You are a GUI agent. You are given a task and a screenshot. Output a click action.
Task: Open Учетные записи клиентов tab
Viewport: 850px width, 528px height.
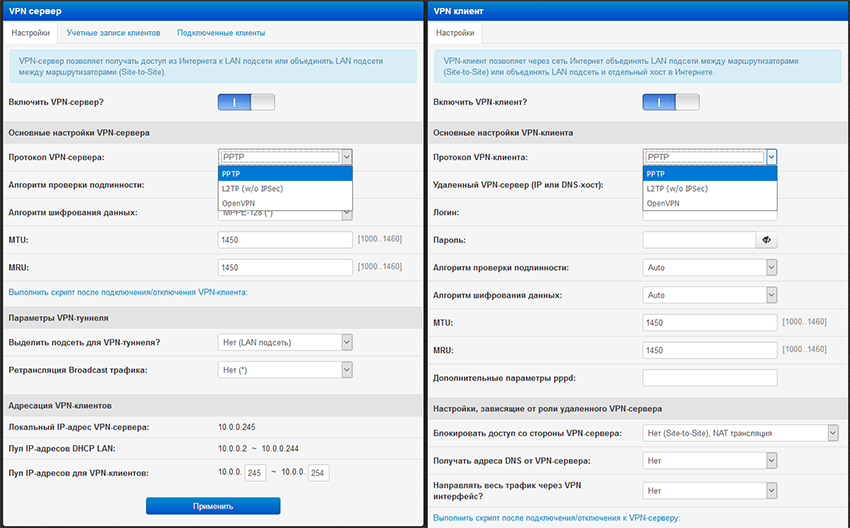point(113,33)
